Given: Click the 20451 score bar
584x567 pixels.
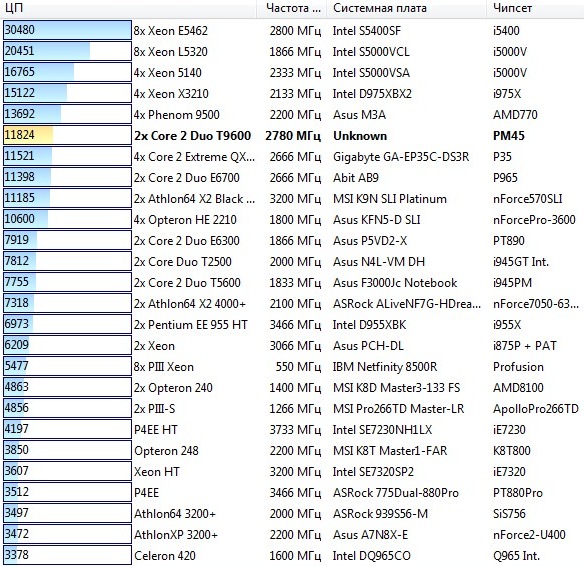Looking at the screenshot, I should [67, 51].
